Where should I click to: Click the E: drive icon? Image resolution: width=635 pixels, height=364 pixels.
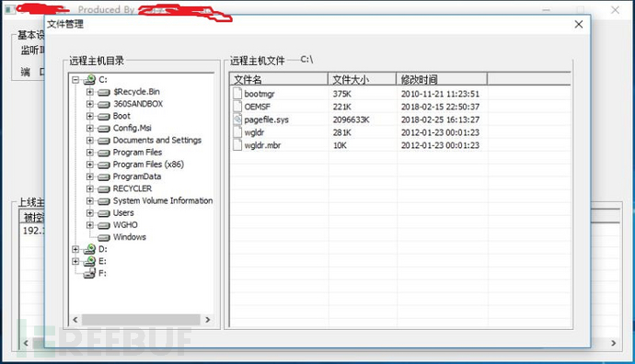pos(89,261)
